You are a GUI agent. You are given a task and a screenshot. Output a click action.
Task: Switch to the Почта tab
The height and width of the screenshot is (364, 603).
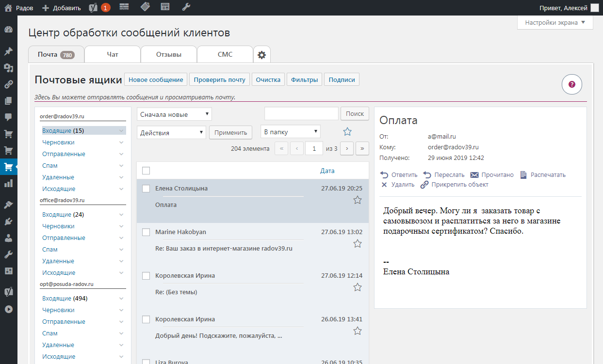click(x=56, y=54)
